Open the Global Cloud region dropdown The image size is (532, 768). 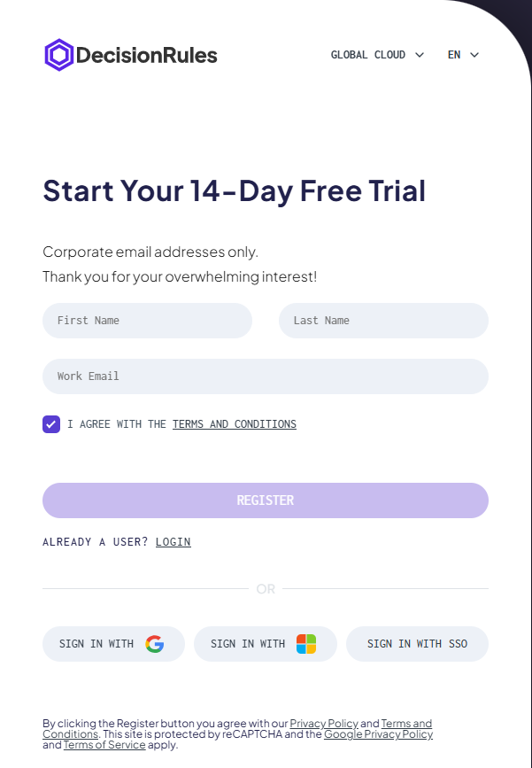pos(377,55)
